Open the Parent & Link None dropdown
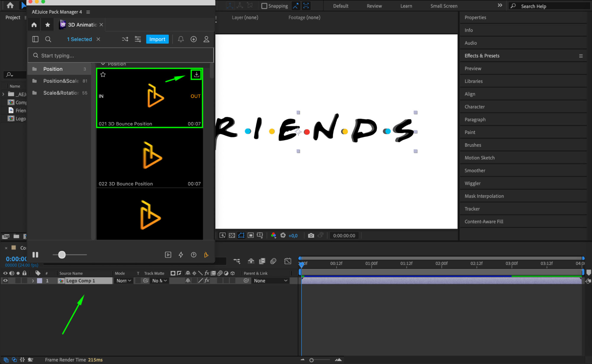This screenshot has width=592, height=364. pyautogui.click(x=270, y=281)
